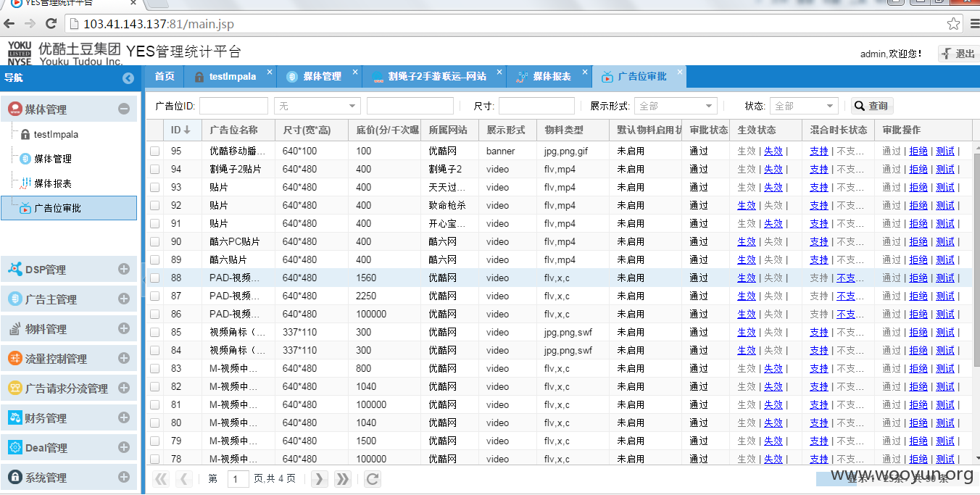Expand 广告请求分流管理 section
Image resolution: width=980 pixels, height=495 pixels.
click(124, 388)
